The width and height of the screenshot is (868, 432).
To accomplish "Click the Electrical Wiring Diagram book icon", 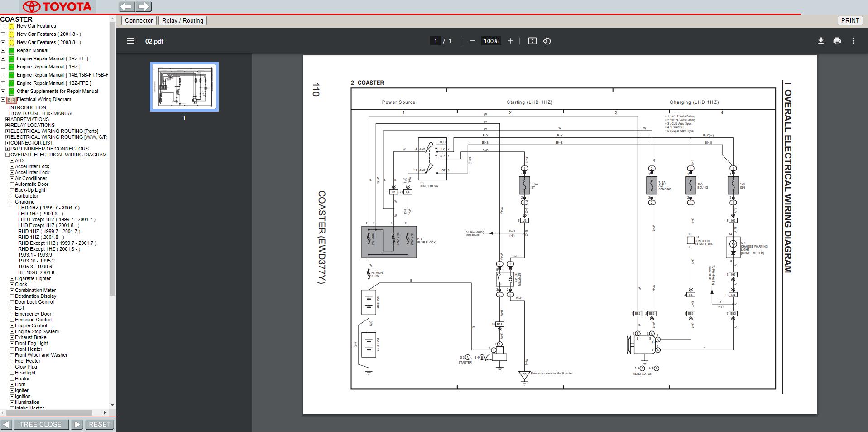I will click(x=11, y=100).
